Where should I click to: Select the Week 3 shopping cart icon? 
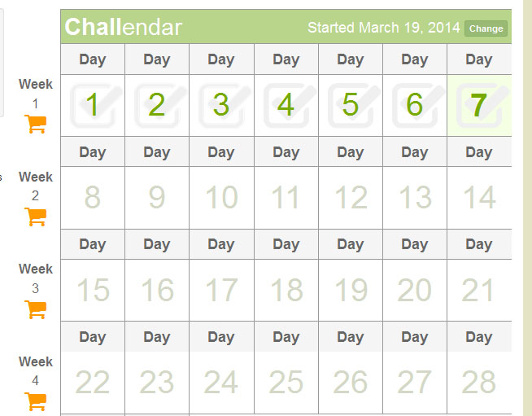[36, 309]
